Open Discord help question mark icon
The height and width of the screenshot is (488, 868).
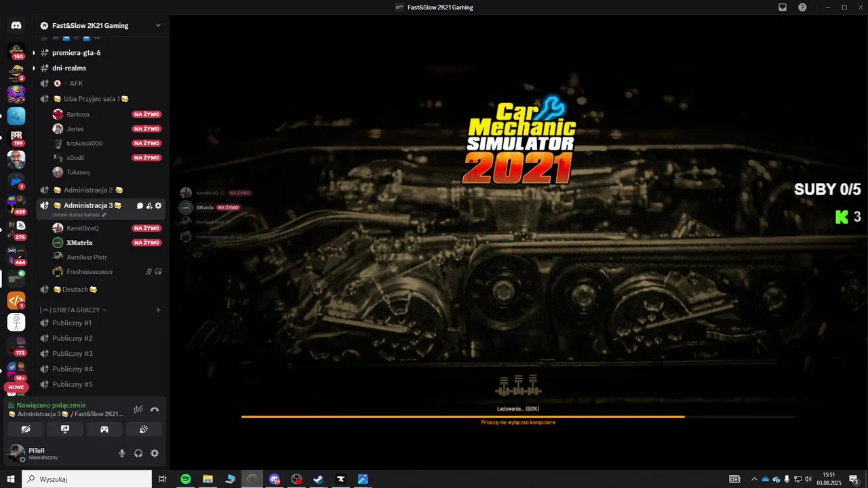803,7
